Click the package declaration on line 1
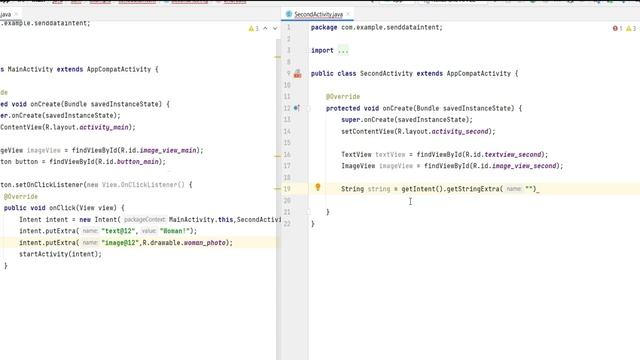Viewport: 640px width, 360px height. [x=376, y=28]
